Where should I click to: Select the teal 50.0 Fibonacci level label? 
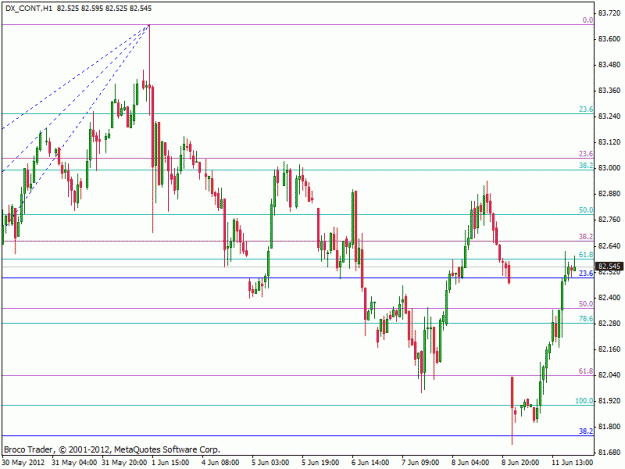(x=586, y=210)
